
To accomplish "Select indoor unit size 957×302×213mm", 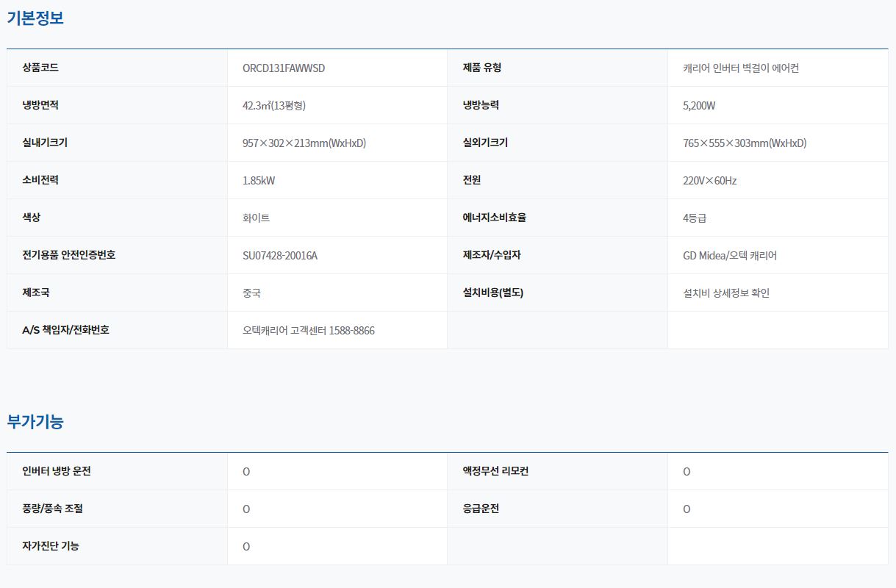I will [304, 143].
